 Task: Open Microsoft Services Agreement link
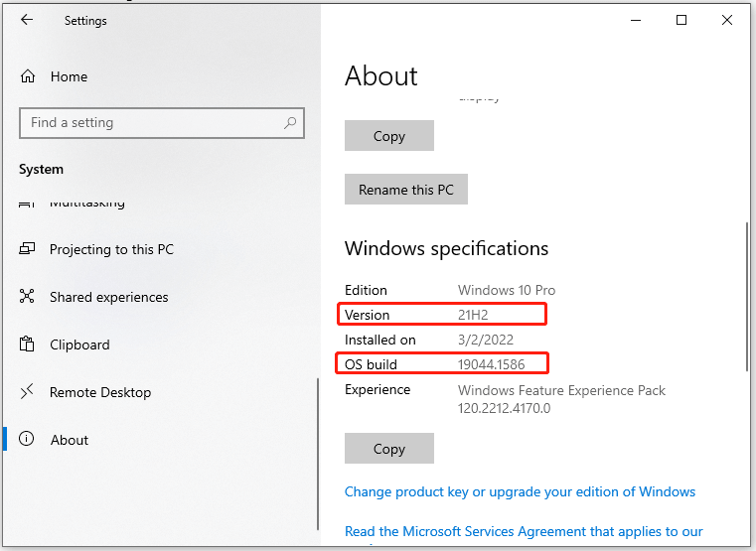pyautogui.click(x=524, y=531)
